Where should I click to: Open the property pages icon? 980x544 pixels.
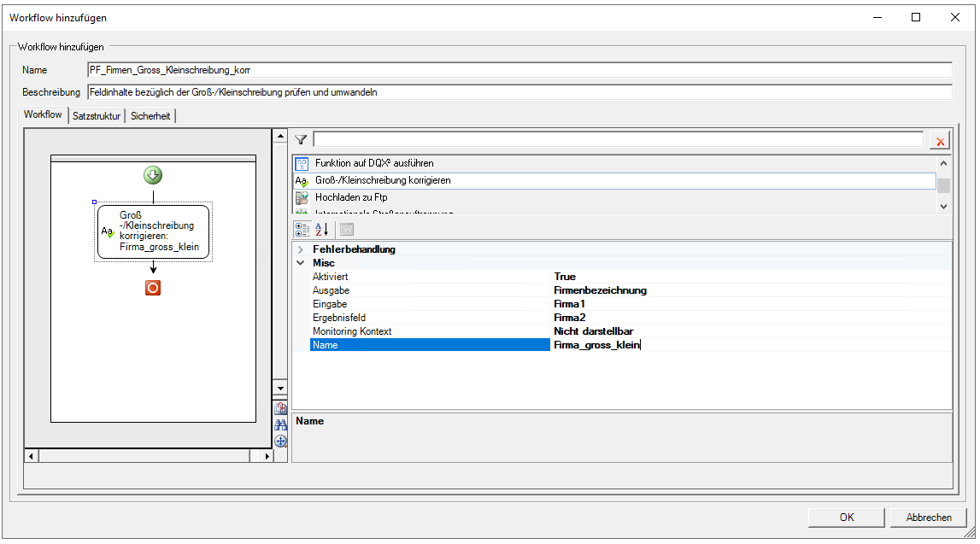(x=347, y=229)
